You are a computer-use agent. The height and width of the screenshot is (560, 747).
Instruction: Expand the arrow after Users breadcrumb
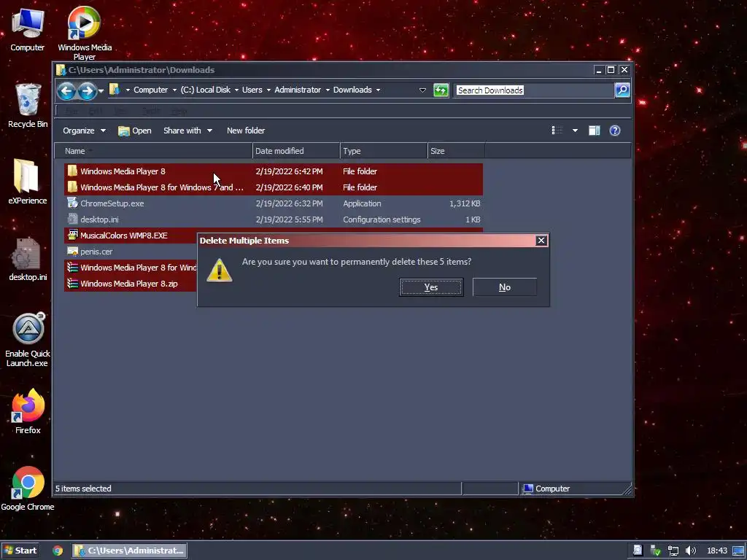pyautogui.click(x=268, y=90)
